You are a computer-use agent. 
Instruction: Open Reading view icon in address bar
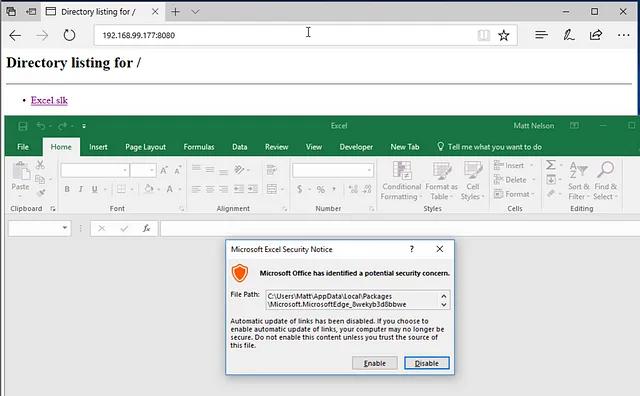coord(484,35)
